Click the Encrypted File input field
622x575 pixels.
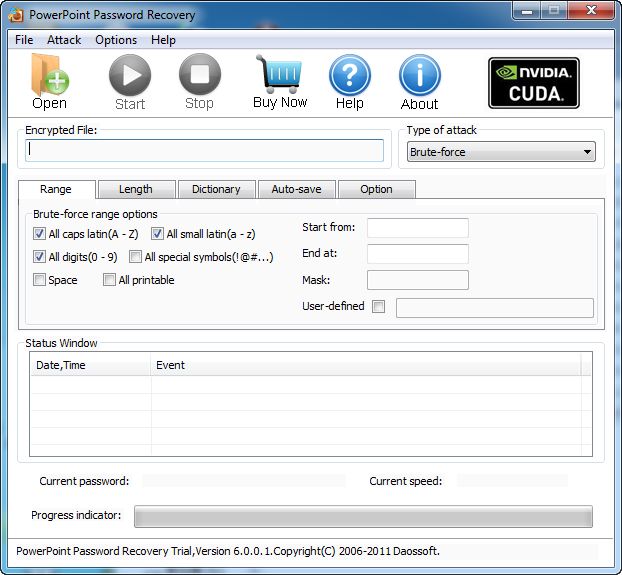point(205,150)
